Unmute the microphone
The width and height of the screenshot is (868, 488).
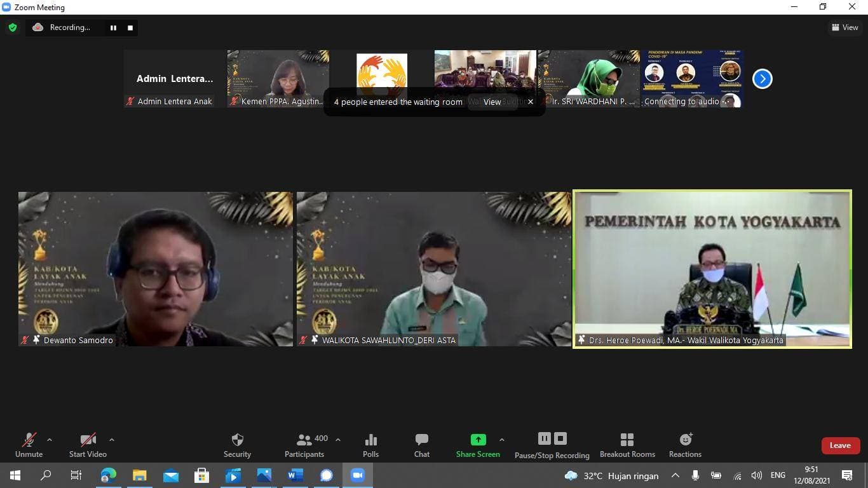pyautogui.click(x=29, y=445)
